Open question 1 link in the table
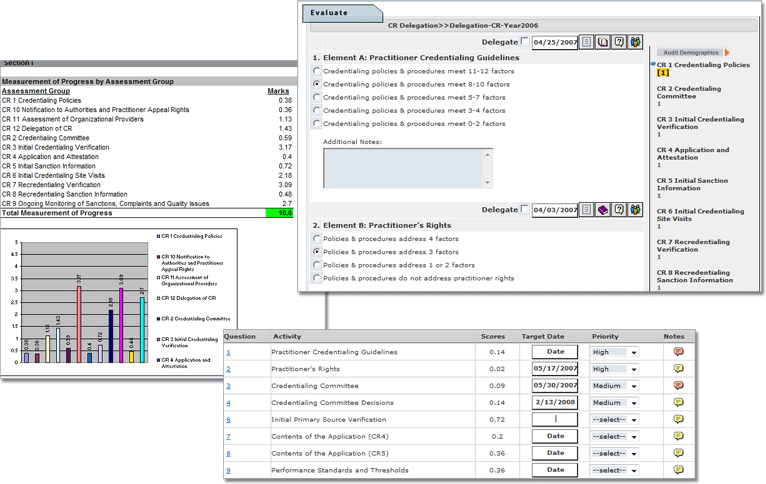This screenshot has height=484, width=766. 227,352
